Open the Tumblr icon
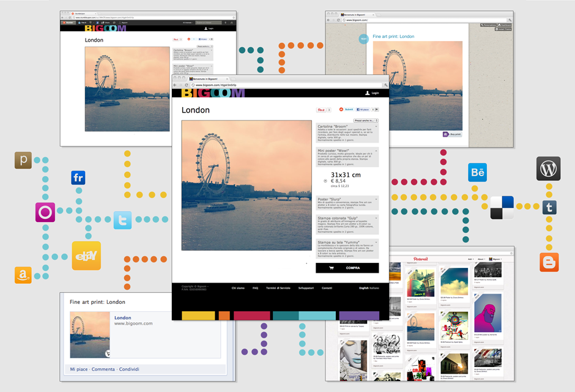575x392 pixels. (x=549, y=207)
